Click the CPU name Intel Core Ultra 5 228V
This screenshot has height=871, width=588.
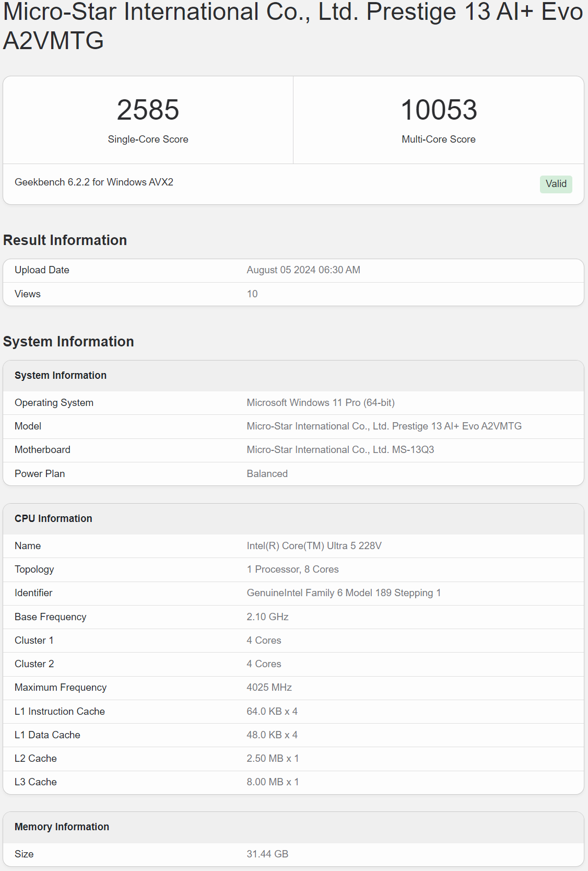[314, 546]
